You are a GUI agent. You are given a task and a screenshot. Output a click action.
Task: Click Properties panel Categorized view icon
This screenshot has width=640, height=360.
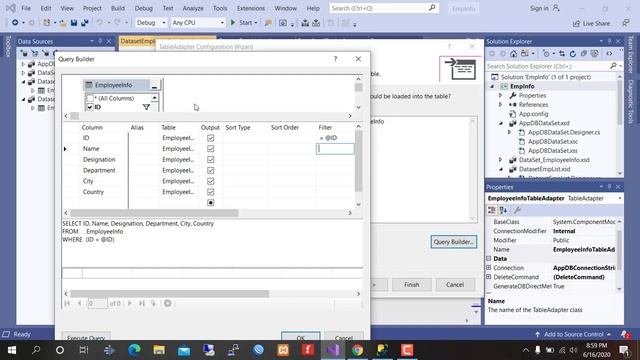pyautogui.click(x=492, y=210)
